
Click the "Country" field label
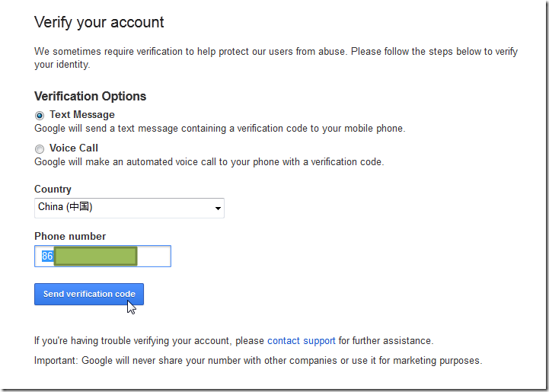[53, 190]
